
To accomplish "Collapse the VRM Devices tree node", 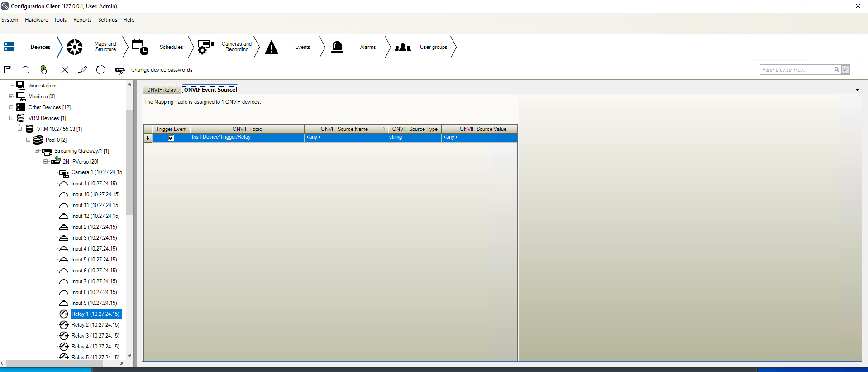I will coord(11,118).
